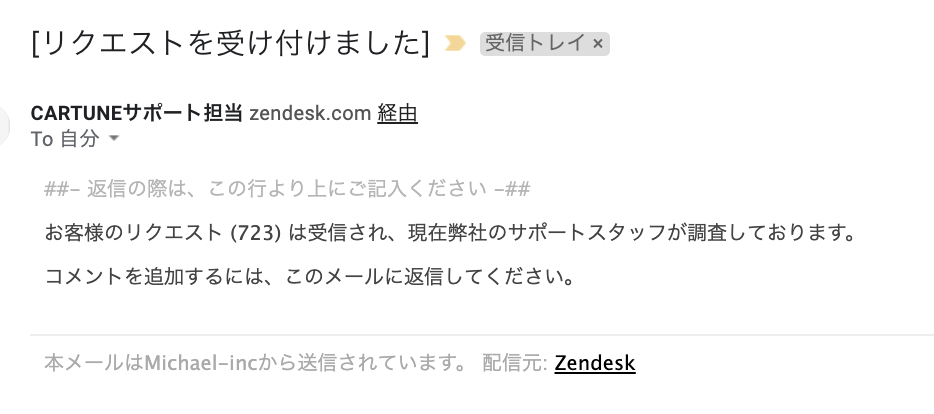Expand recipient details arrow beside 自分
The width and height of the screenshot is (934, 414).
[114, 139]
